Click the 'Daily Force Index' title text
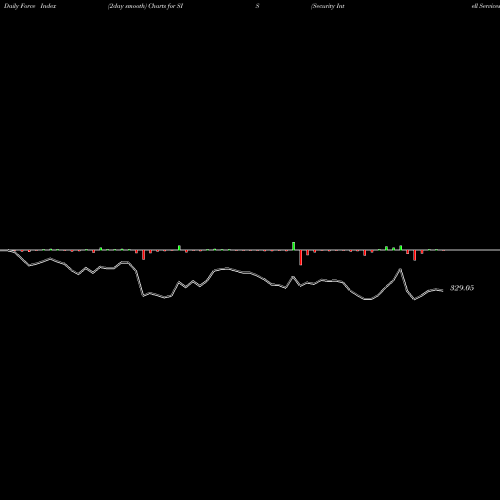This screenshot has width=500, height=500. [x=30, y=6]
